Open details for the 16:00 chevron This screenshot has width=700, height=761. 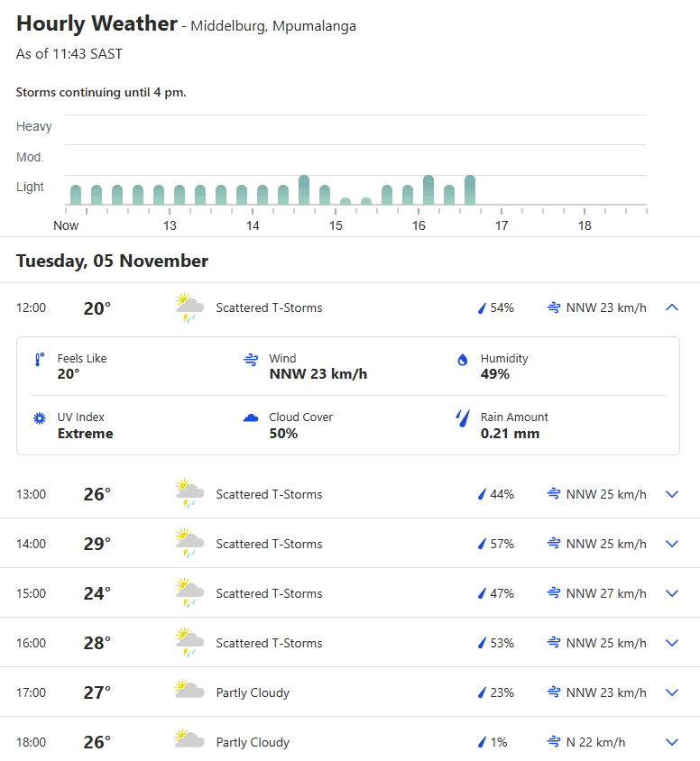tap(672, 643)
